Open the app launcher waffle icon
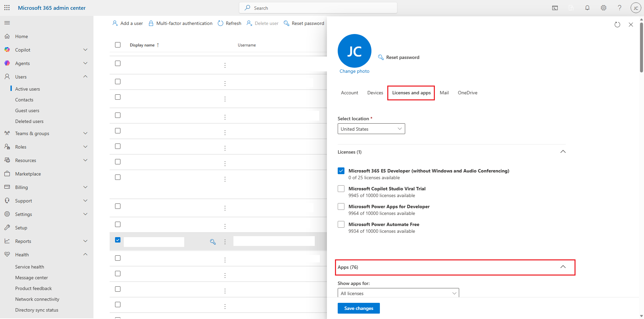The height and width of the screenshot is (319, 644). point(7,8)
